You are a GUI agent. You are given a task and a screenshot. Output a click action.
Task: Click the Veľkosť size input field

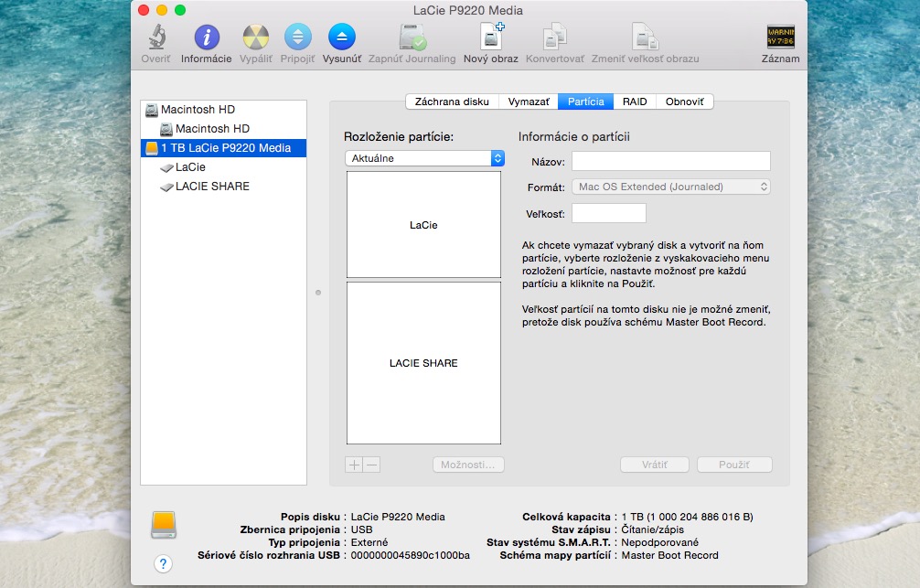[x=609, y=213]
